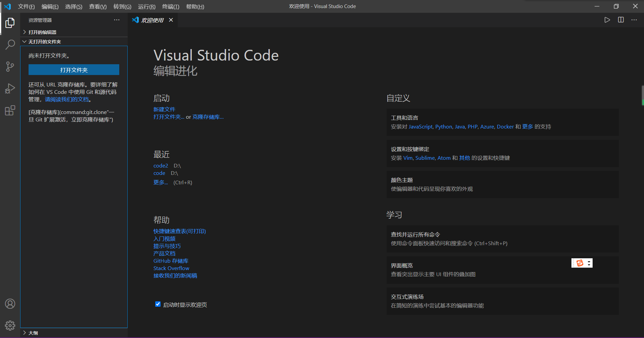Image resolution: width=644 pixels, height=338 pixels.
Task: Open the 颜色主题 card
Action: pos(503,184)
